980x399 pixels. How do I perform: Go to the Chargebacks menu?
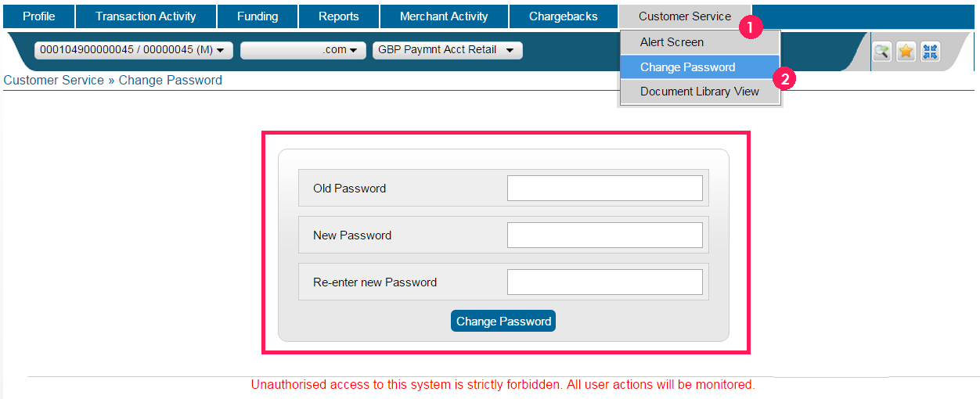563,16
